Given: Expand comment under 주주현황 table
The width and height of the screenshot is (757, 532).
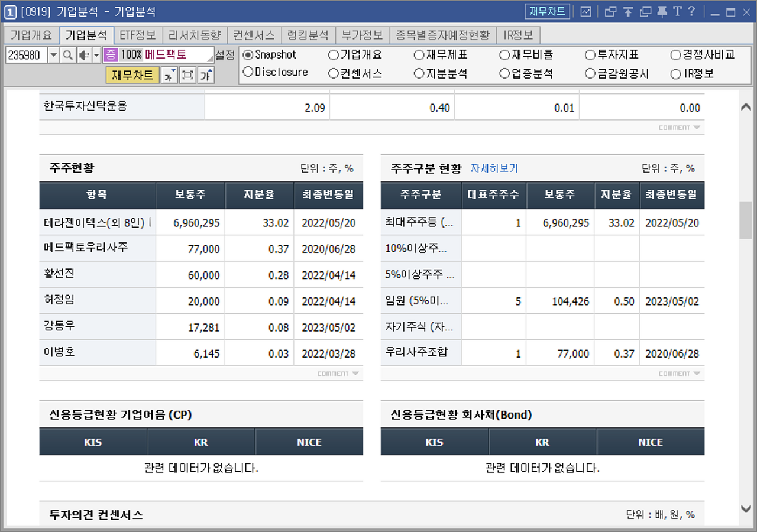Looking at the screenshot, I should (x=338, y=374).
